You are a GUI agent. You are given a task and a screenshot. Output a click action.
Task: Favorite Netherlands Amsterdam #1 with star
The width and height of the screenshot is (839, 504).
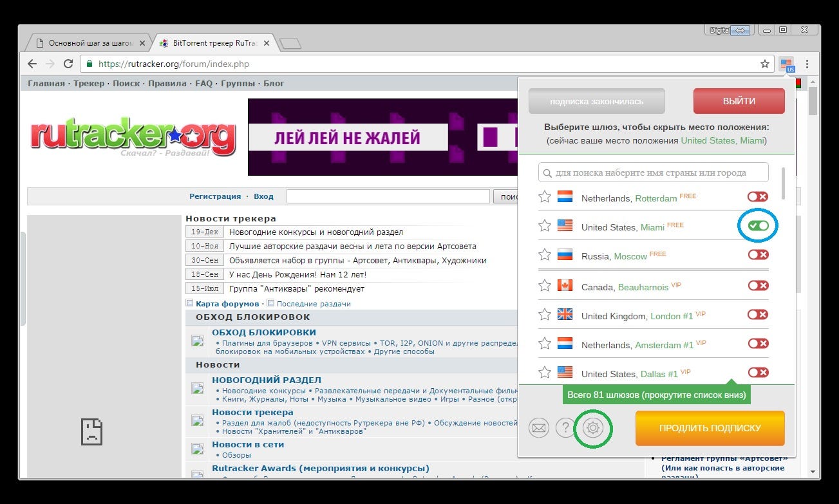pos(545,343)
